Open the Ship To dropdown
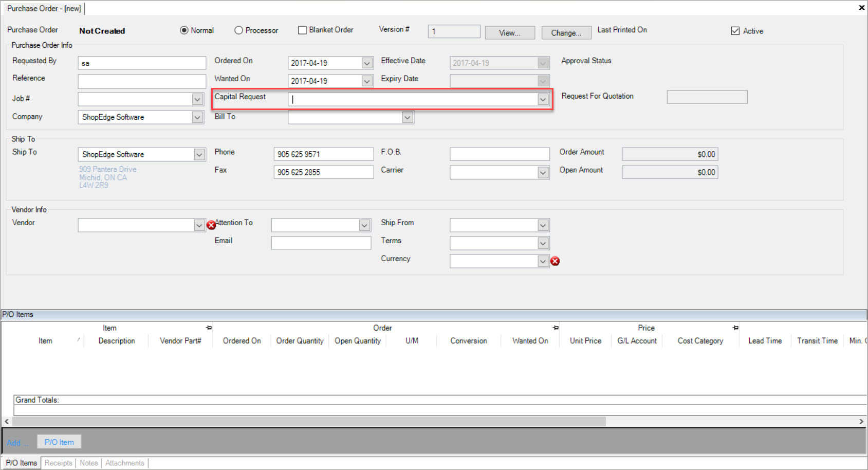Image resolution: width=868 pixels, height=470 pixels. 199,154
